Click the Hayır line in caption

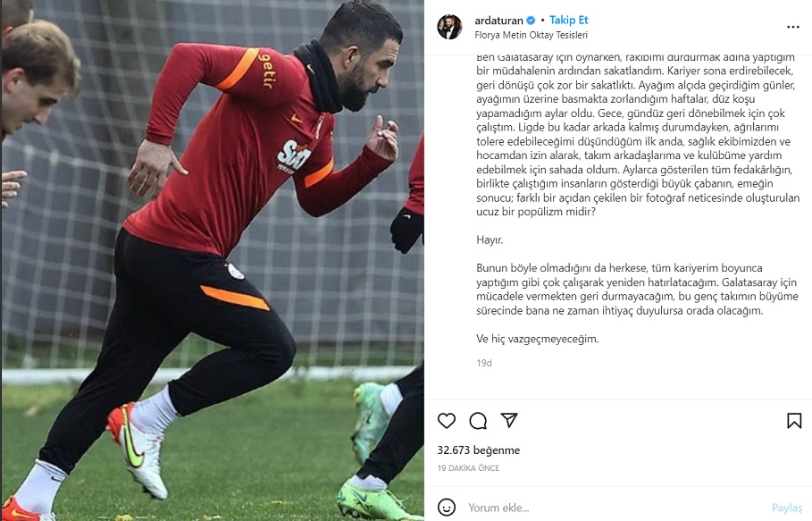point(490,239)
